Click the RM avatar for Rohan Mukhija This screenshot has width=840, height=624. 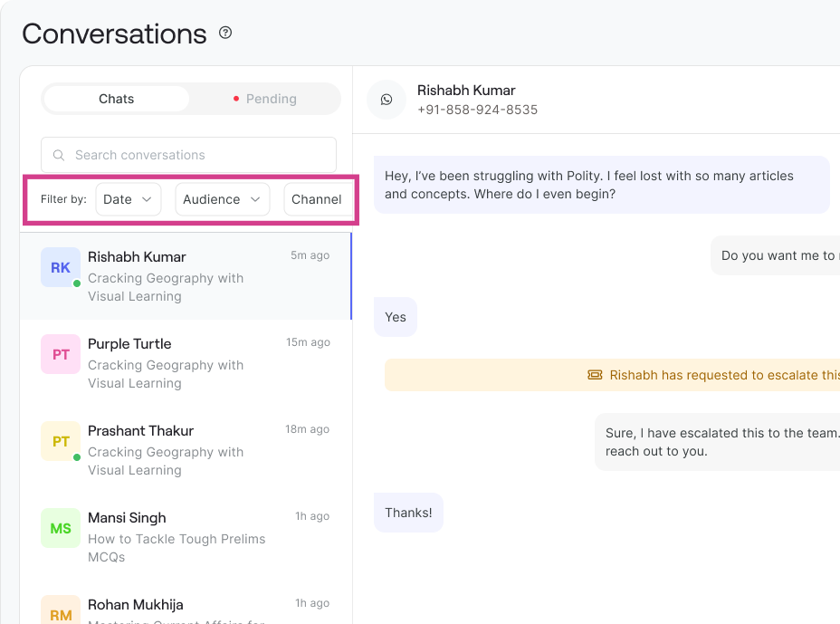[x=61, y=611]
